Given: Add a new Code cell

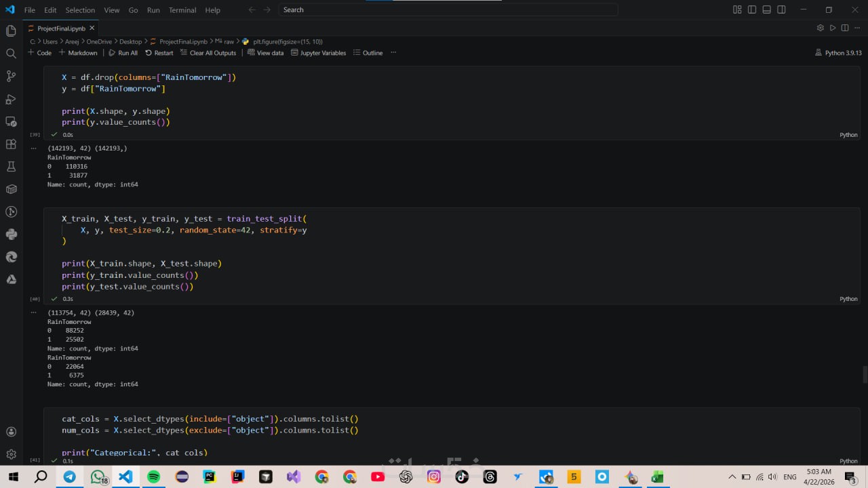Looking at the screenshot, I should pyautogui.click(x=40, y=53).
